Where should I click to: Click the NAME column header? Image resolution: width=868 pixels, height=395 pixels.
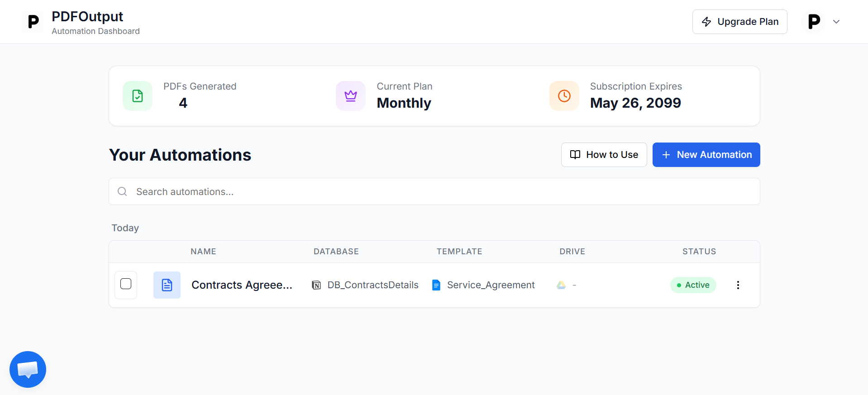[x=203, y=252]
